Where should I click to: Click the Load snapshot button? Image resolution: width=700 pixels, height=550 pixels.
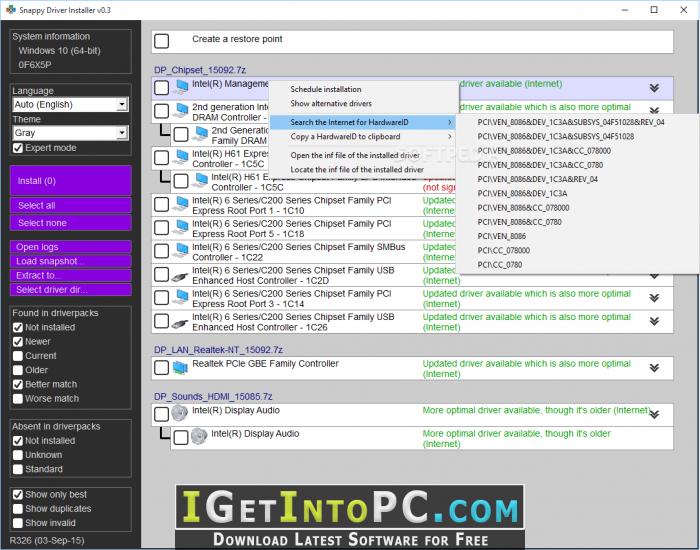[x=71, y=261]
